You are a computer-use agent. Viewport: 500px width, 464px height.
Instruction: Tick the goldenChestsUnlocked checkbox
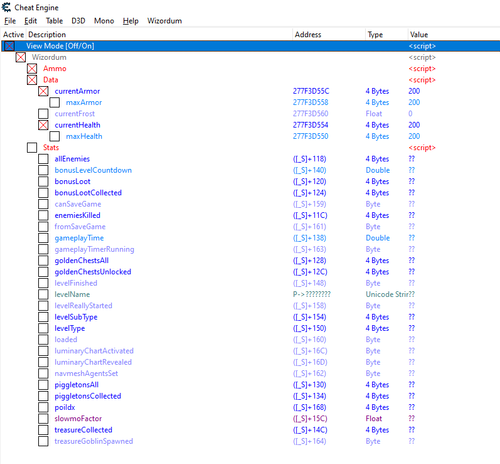click(43, 272)
